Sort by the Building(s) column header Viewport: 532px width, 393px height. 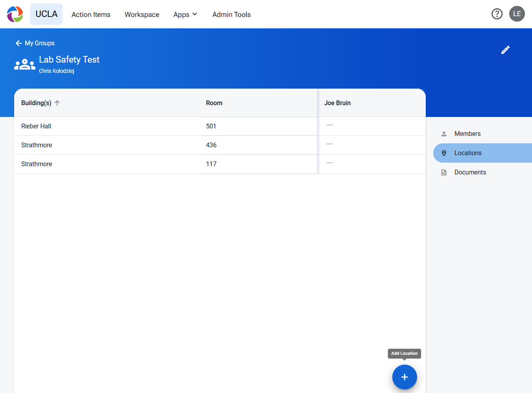pyautogui.click(x=36, y=103)
